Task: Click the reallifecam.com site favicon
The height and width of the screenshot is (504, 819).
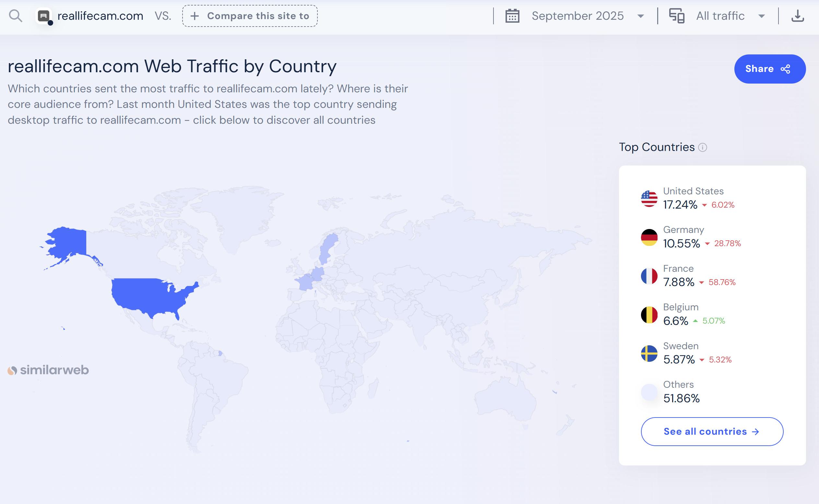Action: point(44,16)
